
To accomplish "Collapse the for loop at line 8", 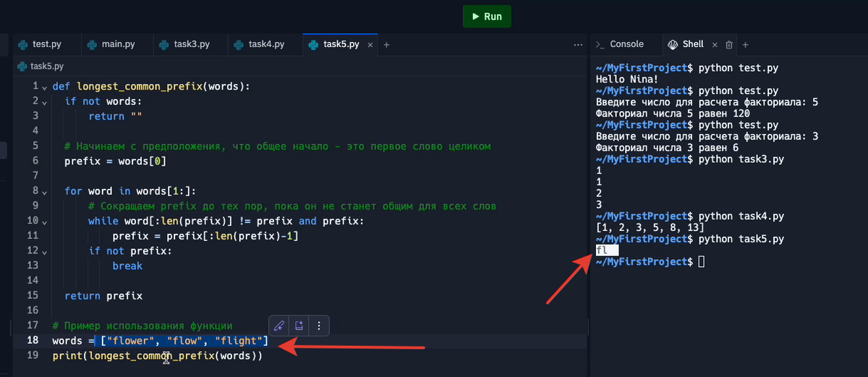I will click(x=44, y=191).
